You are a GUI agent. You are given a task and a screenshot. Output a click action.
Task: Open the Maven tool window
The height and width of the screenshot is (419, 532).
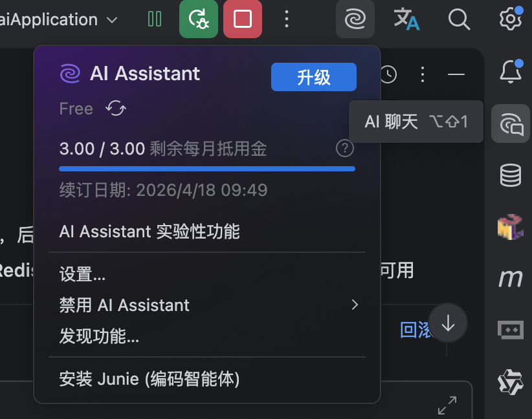tap(511, 278)
